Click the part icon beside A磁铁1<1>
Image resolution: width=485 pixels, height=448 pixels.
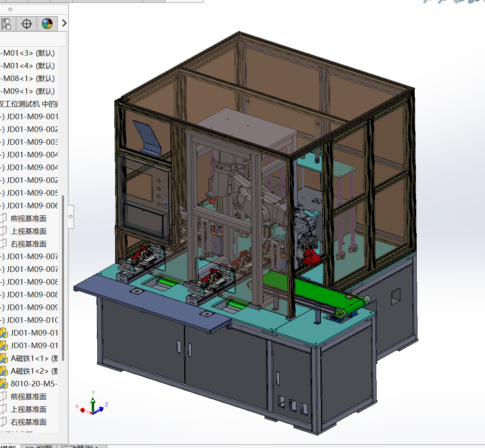tap(4, 359)
